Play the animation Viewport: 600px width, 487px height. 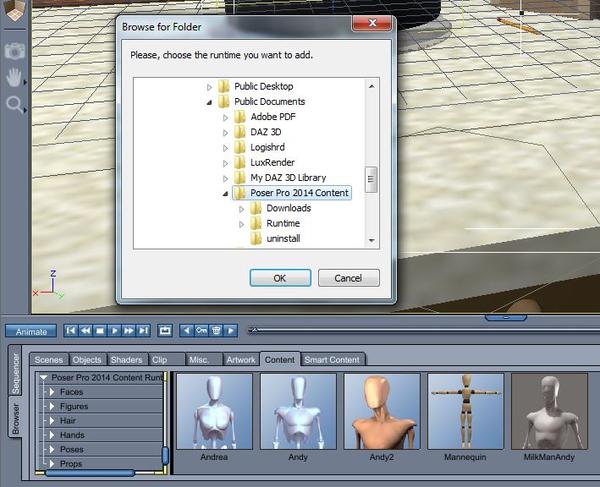114,331
